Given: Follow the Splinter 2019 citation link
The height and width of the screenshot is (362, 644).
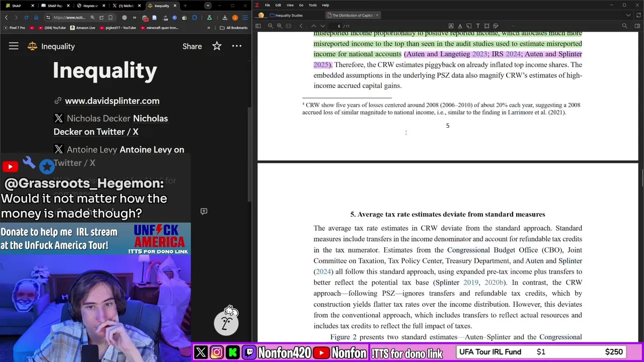Looking at the screenshot, I should click(x=457, y=283).
